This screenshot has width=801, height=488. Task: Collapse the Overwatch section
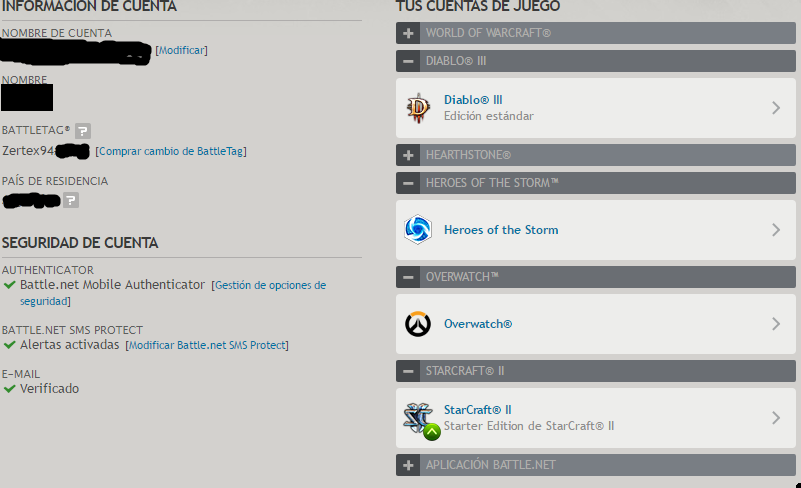[x=408, y=277]
